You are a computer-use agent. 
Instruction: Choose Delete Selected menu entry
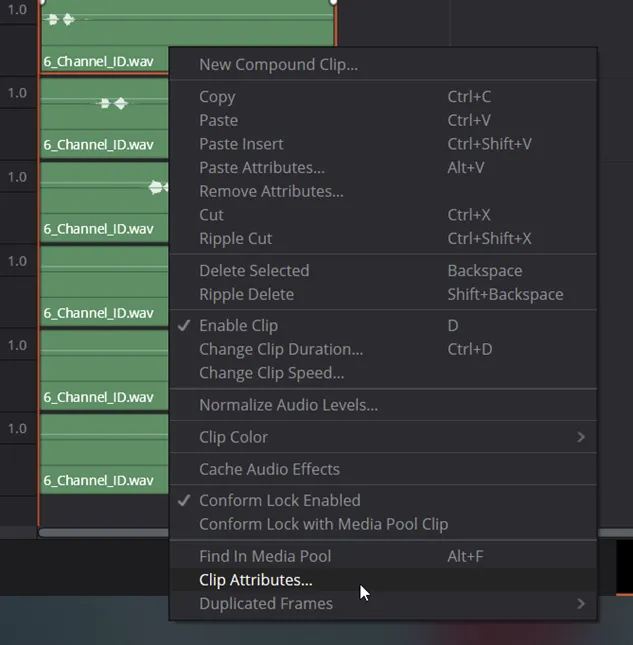point(383,271)
